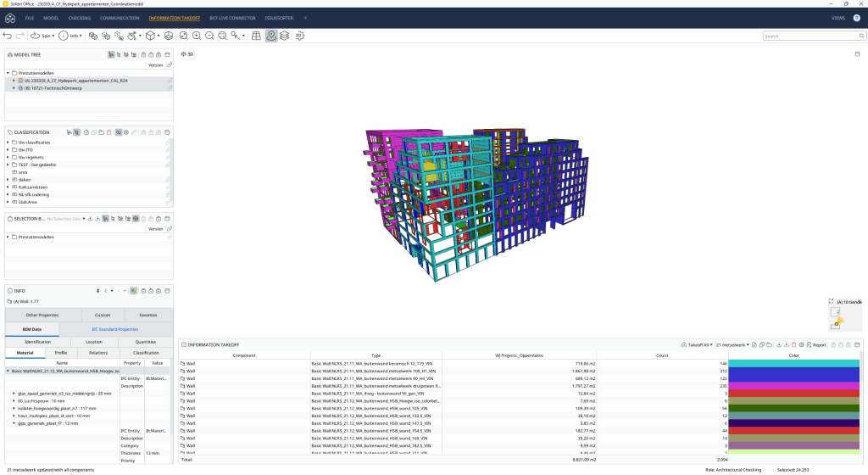Click the Undo arrow in the toolbar
The width and height of the screenshot is (868, 475).
tap(7, 36)
